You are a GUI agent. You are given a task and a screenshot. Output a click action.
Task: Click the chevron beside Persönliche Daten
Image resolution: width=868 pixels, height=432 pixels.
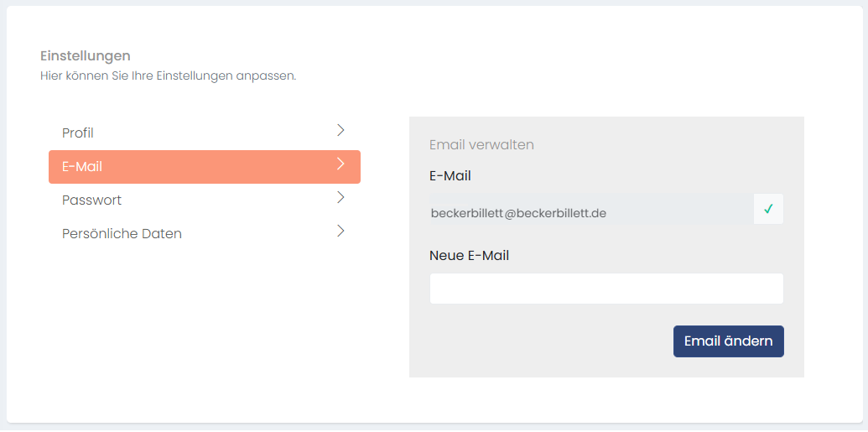pos(340,232)
